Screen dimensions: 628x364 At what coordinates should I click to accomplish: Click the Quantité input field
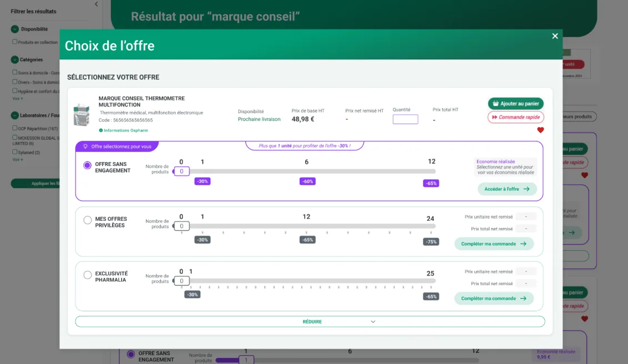click(x=406, y=119)
